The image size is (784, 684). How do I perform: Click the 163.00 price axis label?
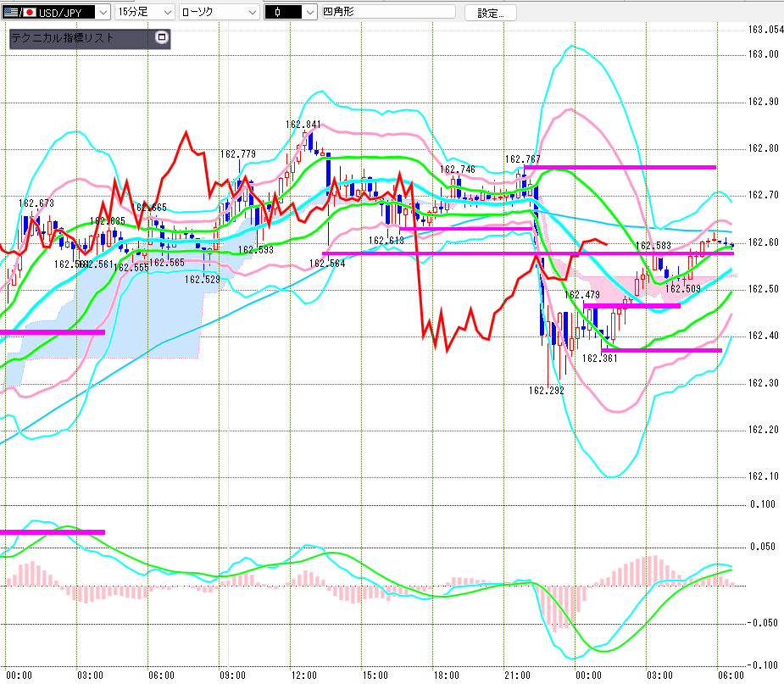pos(763,54)
